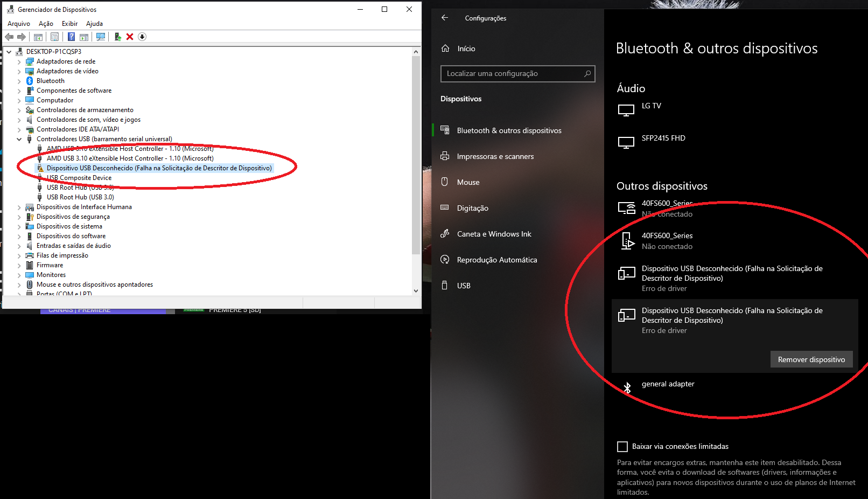Click Show/Hide console tree toolbar icon
Viewport: 868px width, 499px height.
38,37
